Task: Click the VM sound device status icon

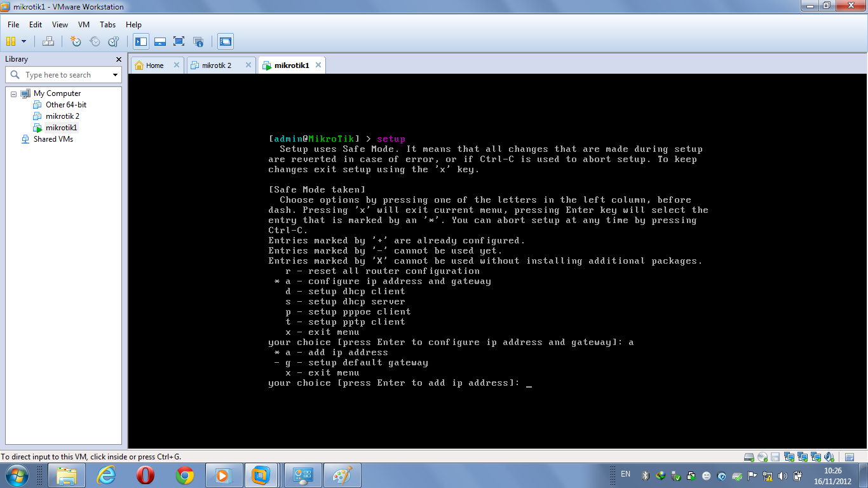Action: pos(829,456)
